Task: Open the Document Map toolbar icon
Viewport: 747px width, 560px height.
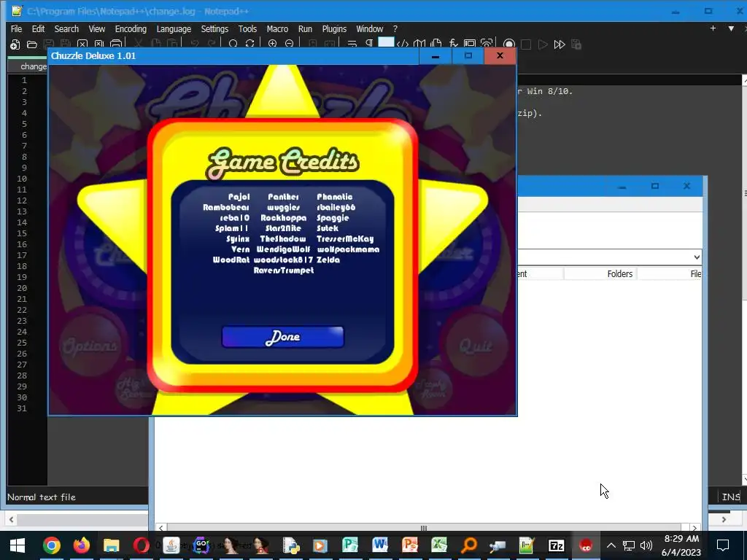Action: click(419, 44)
